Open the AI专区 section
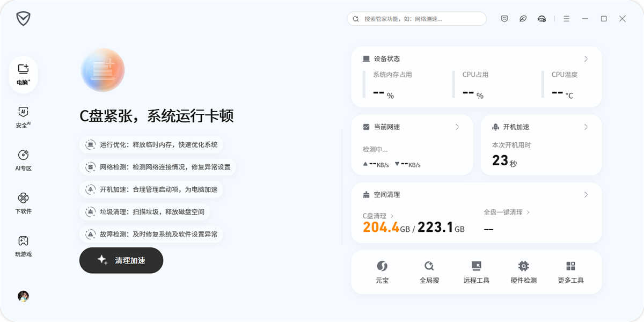 tap(23, 158)
